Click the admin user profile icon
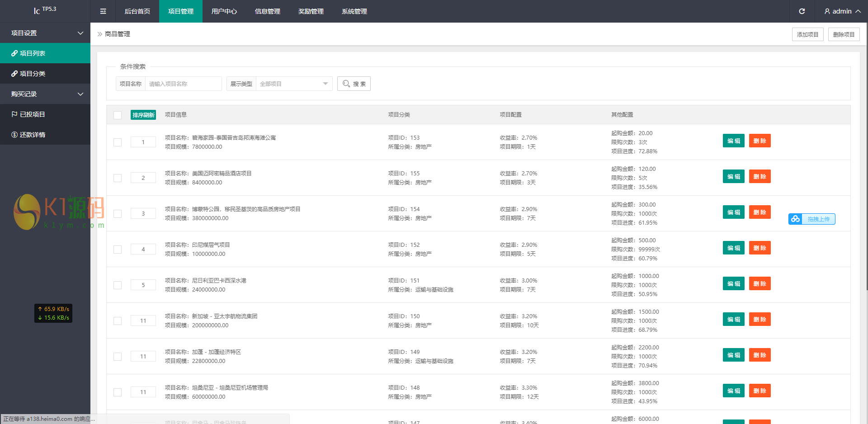 point(827,11)
